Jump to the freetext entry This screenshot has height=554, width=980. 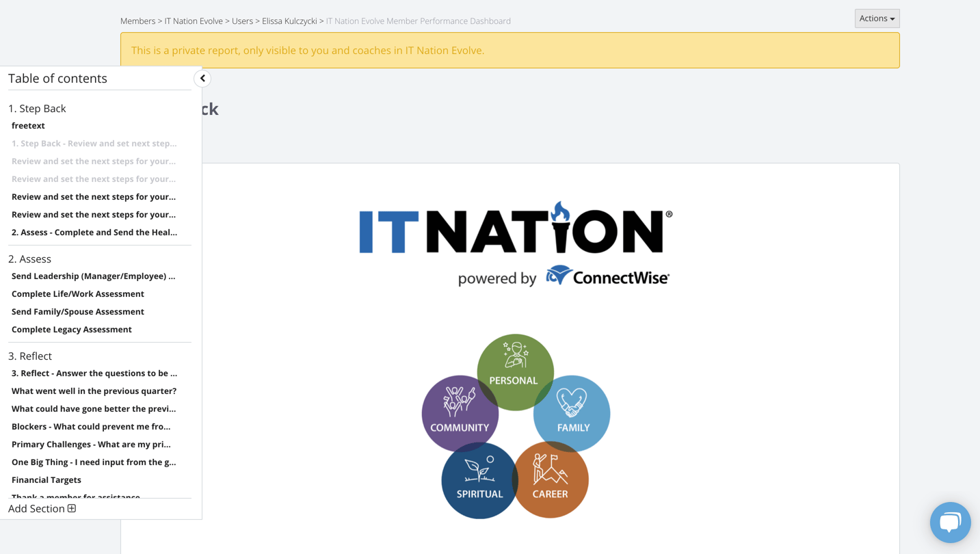(28, 126)
